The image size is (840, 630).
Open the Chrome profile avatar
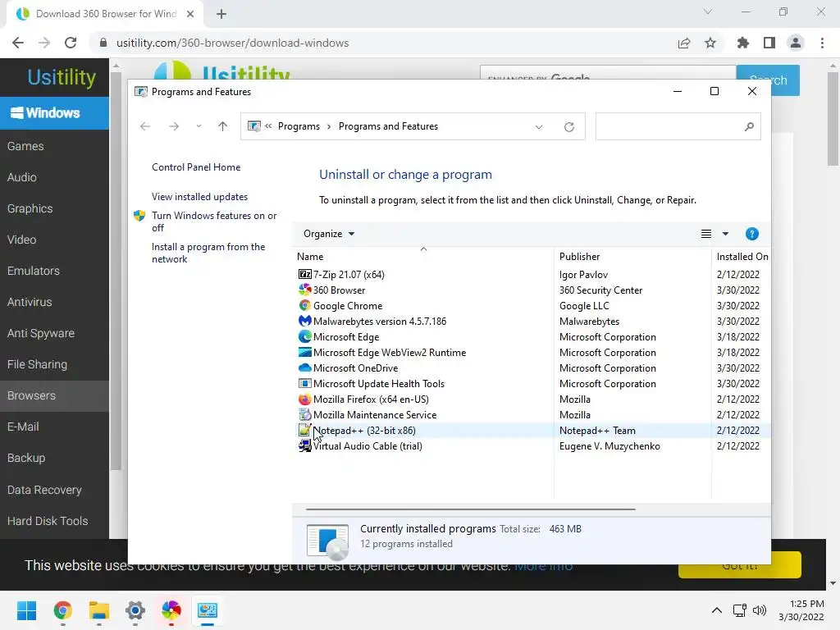(796, 43)
